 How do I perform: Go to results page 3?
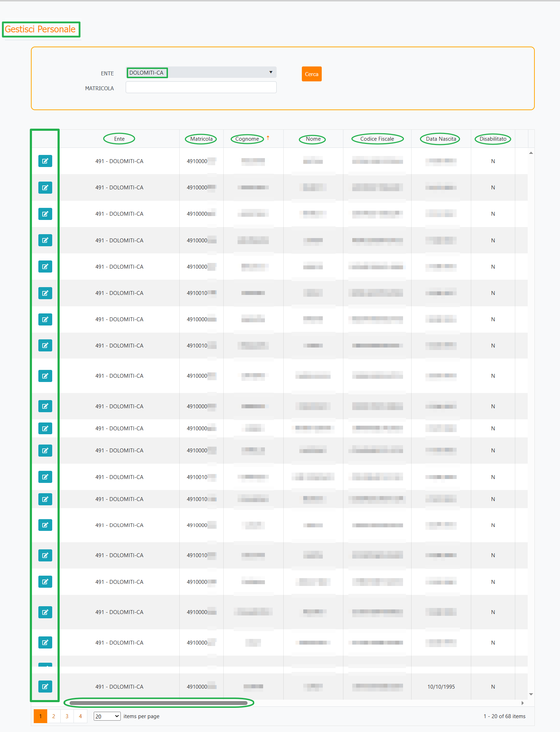pyautogui.click(x=67, y=716)
